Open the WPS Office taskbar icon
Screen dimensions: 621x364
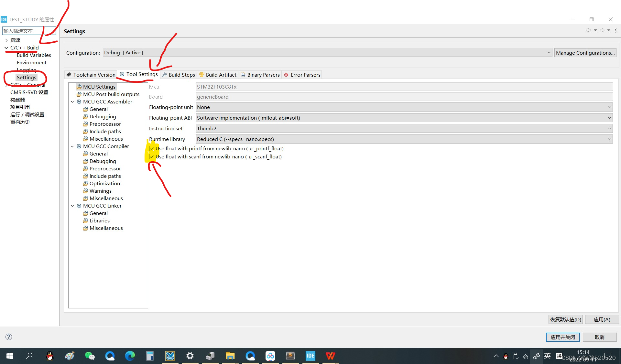pos(330,356)
